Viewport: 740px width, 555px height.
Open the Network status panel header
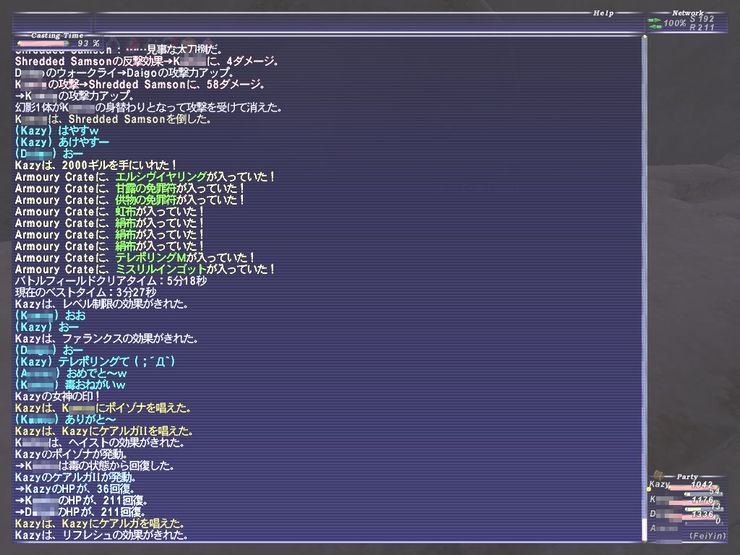pos(687,12)
